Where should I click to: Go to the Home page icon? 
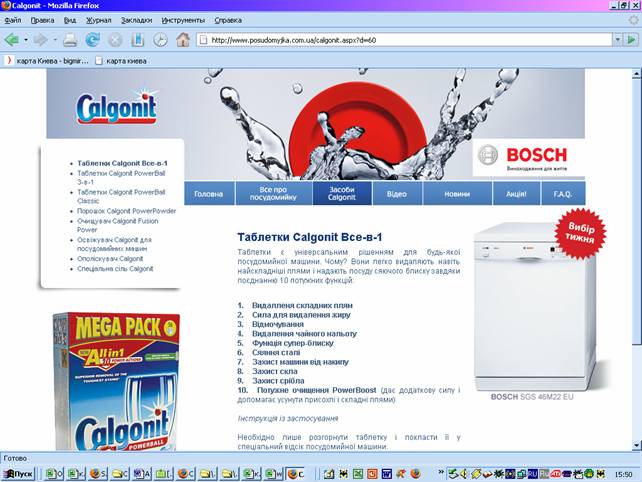183,40
